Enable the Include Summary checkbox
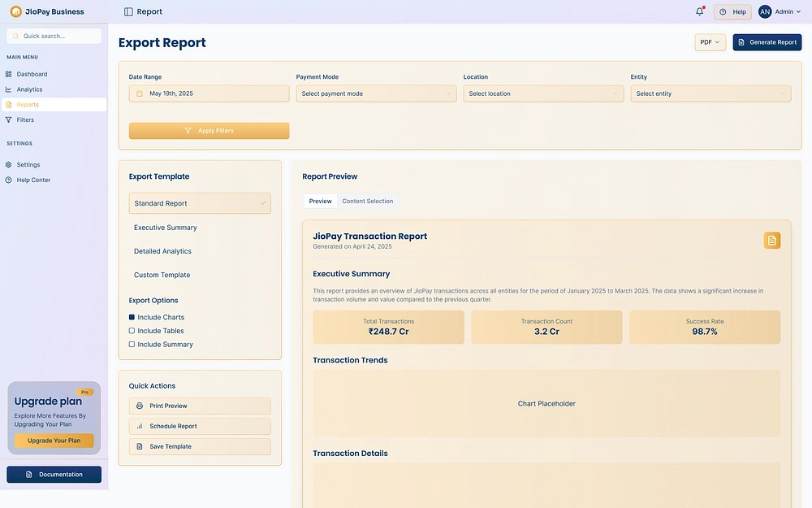 (132, 344)
